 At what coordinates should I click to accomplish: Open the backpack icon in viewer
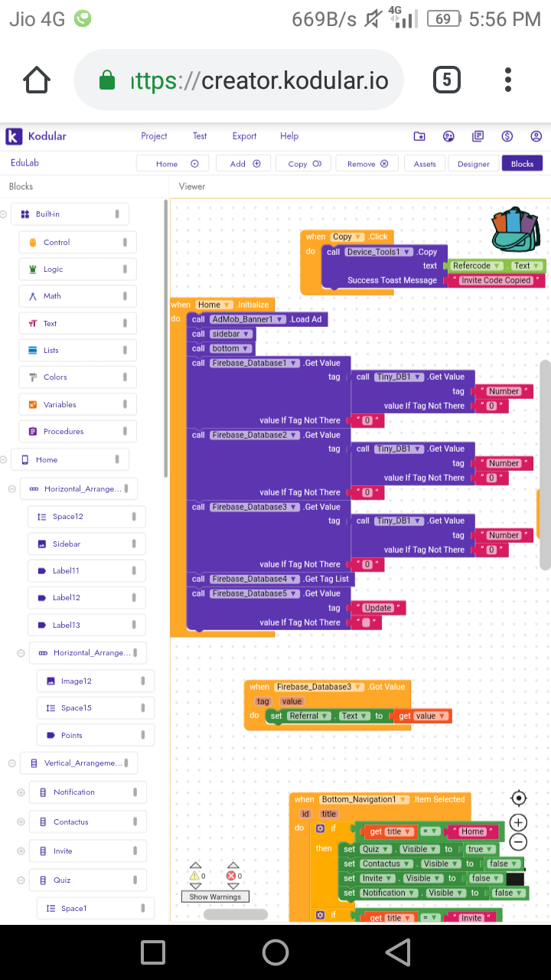[517, 229]
